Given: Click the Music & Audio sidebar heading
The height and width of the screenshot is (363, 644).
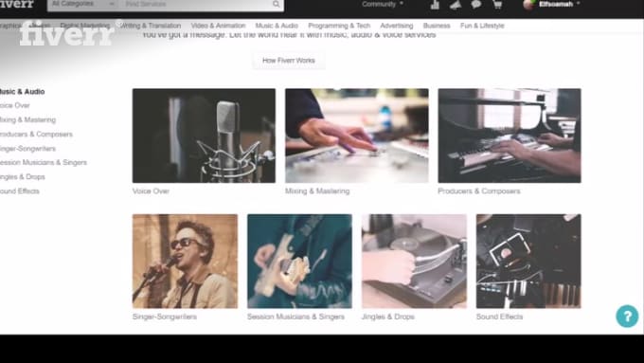Looking at the screenshot, I should (22, 92).
